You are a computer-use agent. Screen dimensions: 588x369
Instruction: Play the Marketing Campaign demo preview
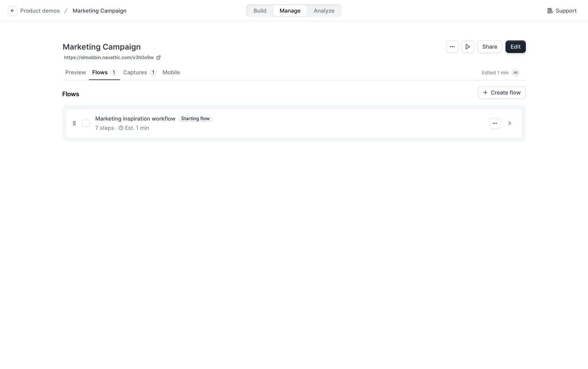point(468,47)
